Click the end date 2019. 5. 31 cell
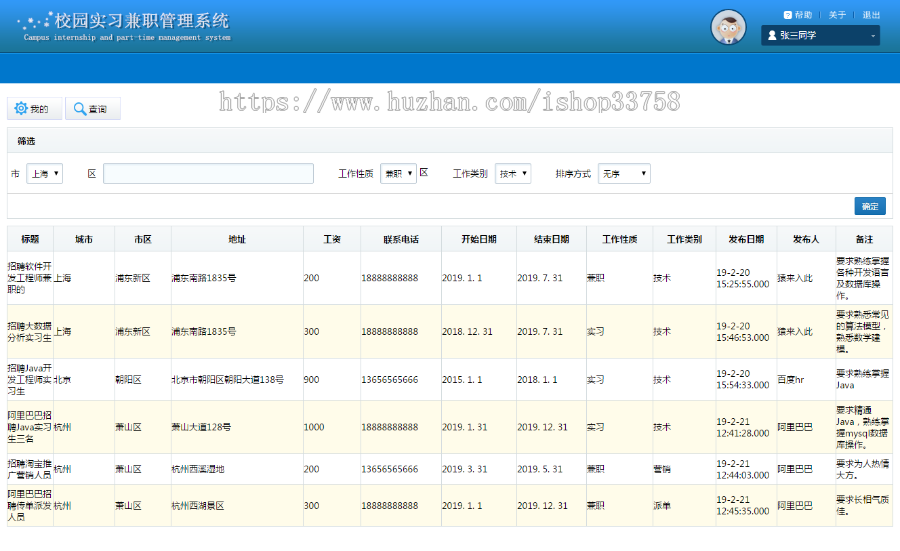Image resolution: width=900 pixels, height=551 pixels. (552, 469)
